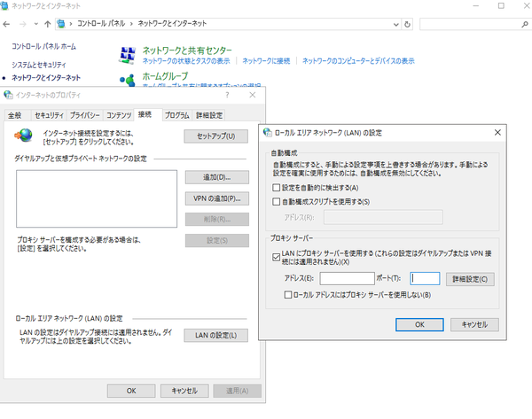Click Control Panel icon in address bar
Viewport: 532px width, 419px height.
click(61, 24)
